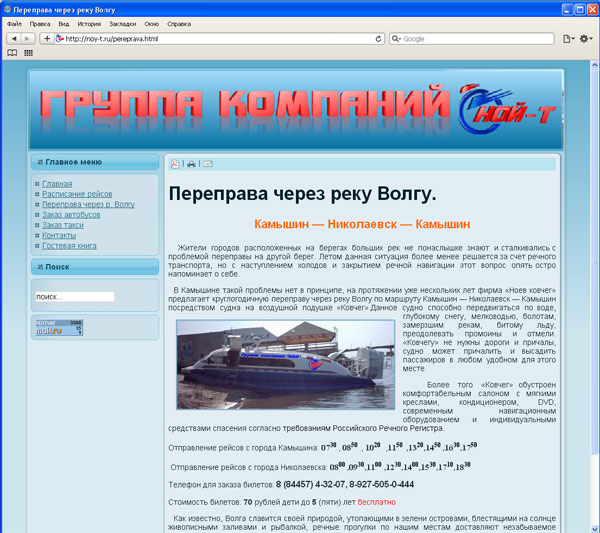Go back with the browser back arrow
Image resolution: width=600 pixels, height=533 pixels.
(x=14, y=39)
